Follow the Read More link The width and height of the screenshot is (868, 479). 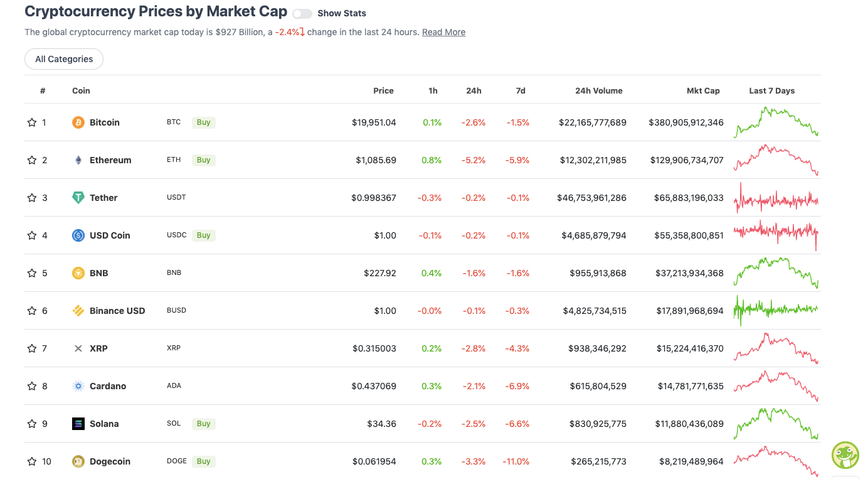click(443, 32)
